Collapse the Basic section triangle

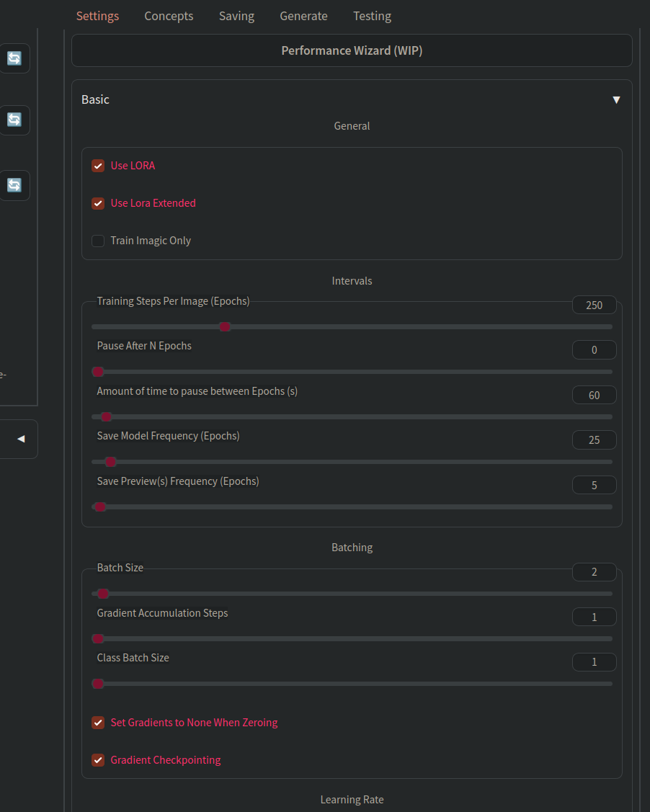[x=616, y=99]
